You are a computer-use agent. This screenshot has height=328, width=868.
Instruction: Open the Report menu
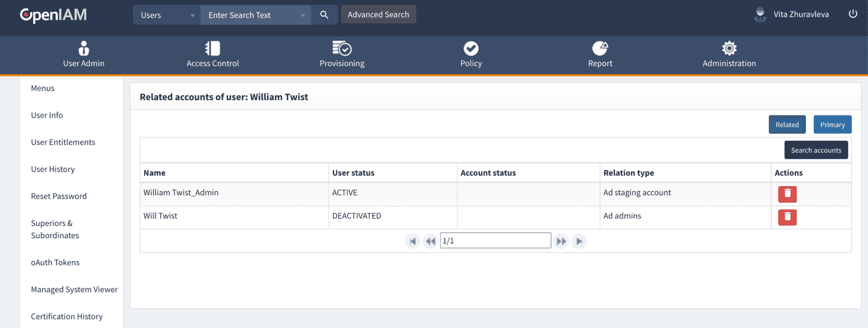coord(600,54)
